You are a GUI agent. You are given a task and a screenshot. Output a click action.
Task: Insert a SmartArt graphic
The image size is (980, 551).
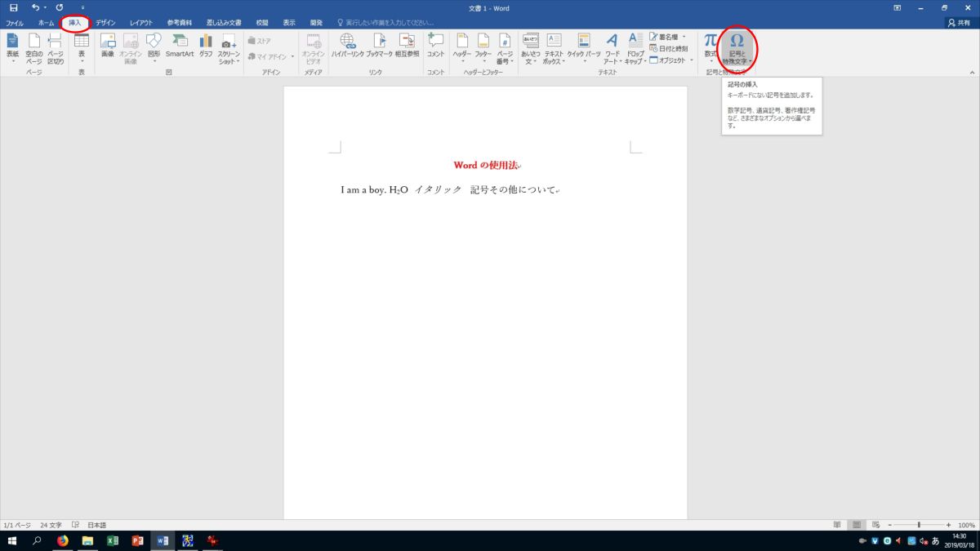(x=180, y=47)
